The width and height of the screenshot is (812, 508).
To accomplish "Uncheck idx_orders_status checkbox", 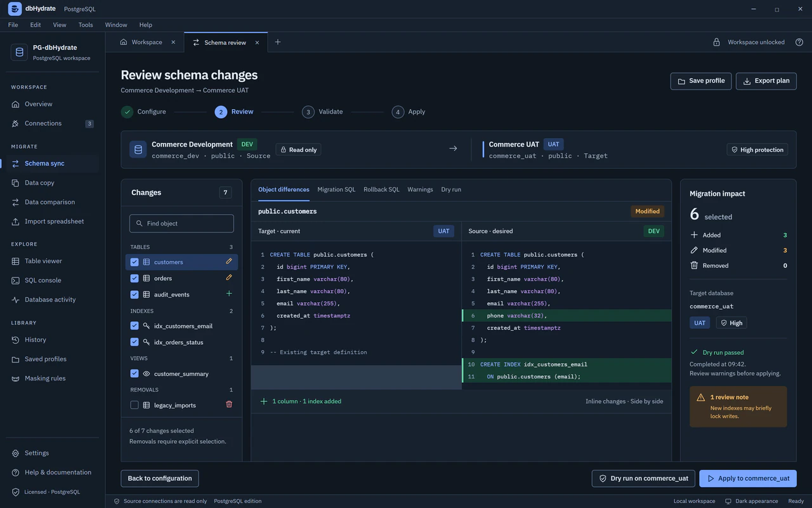I will point(134,342).
